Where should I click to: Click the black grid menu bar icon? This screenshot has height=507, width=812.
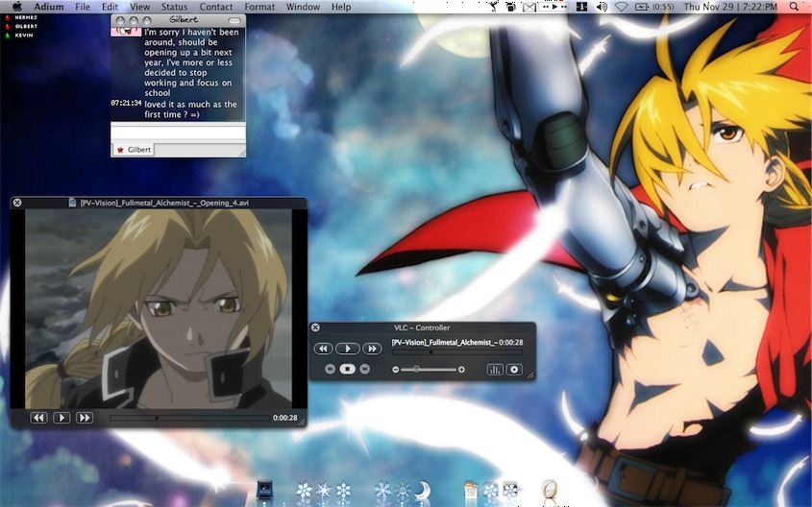click(581, 7)
